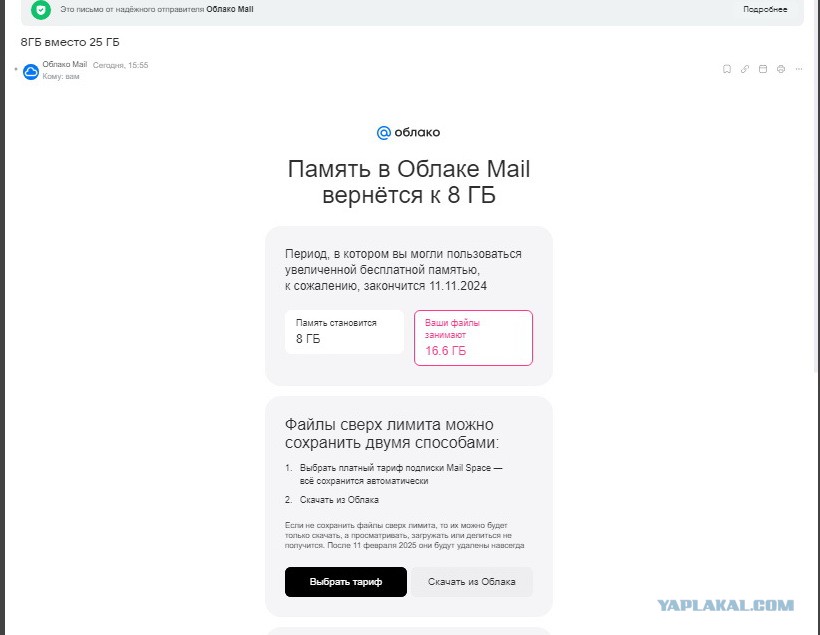Click the email subject 8ГБ вместо 25 ГБ
This screenshot has height=635, width=820.
point(70,42)
